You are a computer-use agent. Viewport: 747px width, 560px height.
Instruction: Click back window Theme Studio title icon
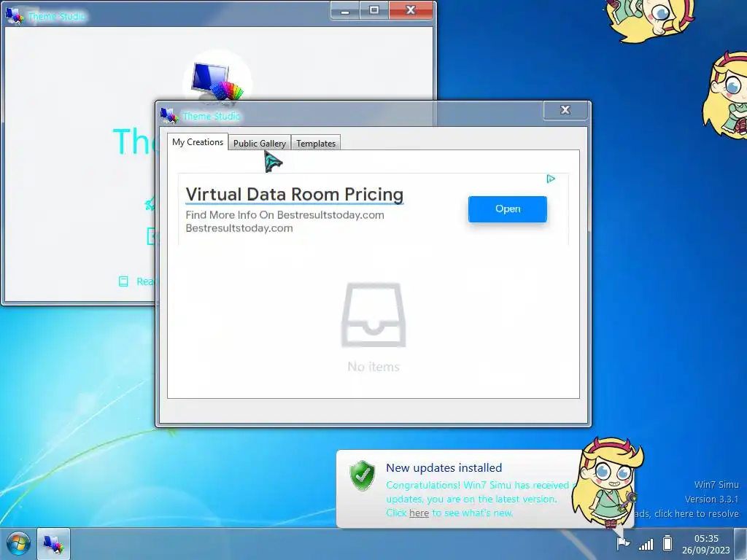click(15, 16)
